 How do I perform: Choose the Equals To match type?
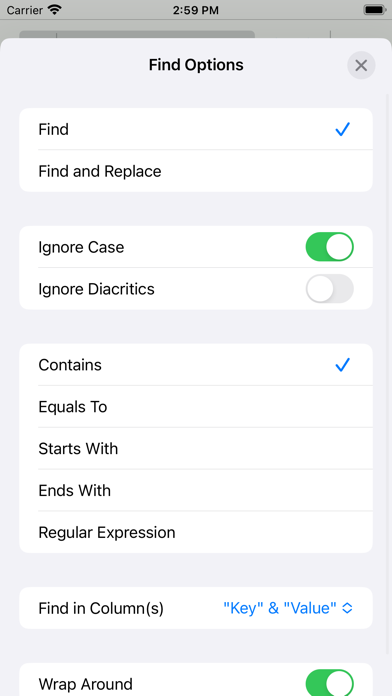(196, 407)
